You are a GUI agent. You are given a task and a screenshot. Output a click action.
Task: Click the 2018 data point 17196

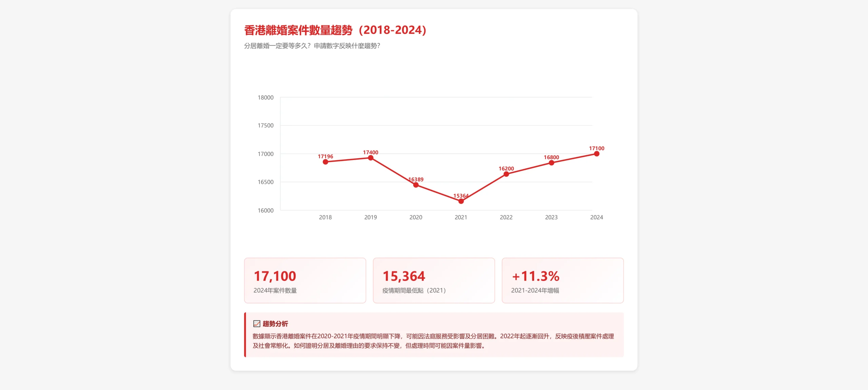[x=325, y=162]
